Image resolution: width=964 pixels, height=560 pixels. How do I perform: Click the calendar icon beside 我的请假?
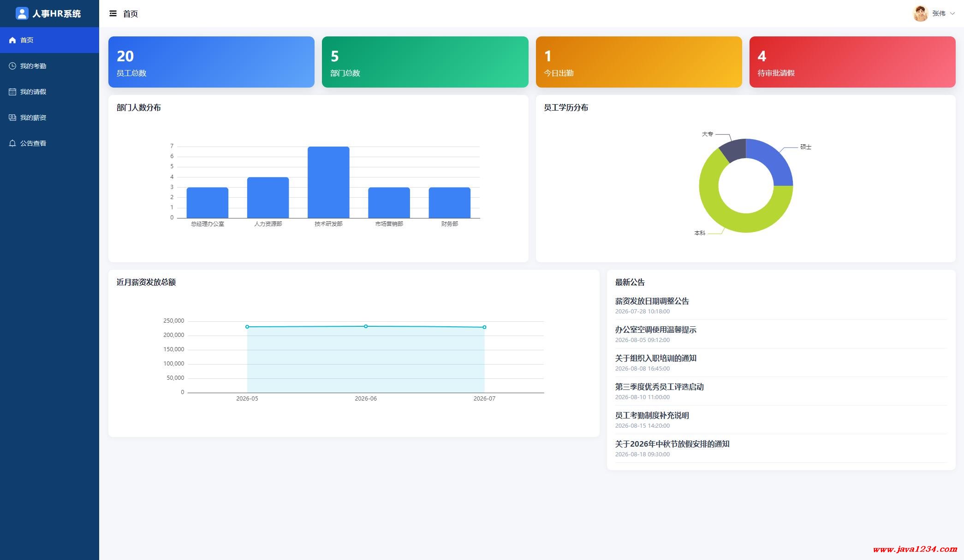pyautogui.click(x=12, y=92)
